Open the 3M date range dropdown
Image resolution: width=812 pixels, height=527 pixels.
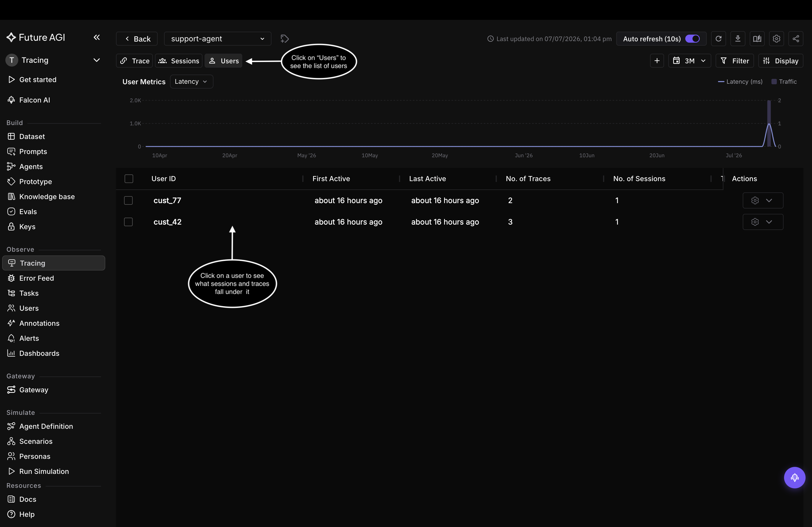690,61
